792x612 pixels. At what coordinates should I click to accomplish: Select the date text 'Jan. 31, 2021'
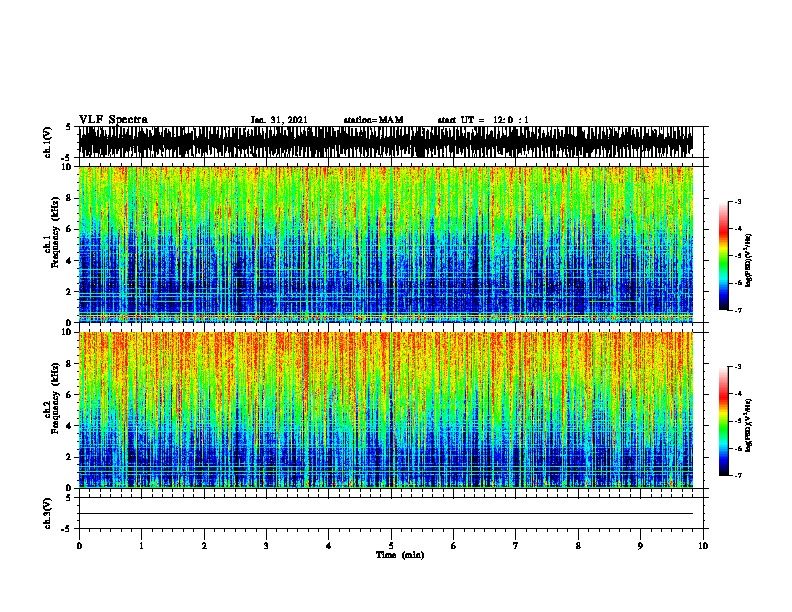(x=279, y=120)
